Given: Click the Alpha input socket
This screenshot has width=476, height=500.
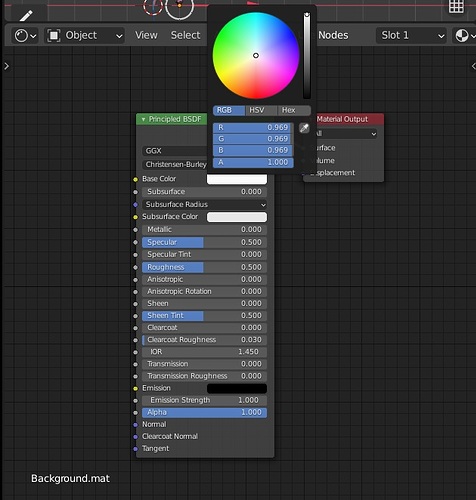Looking at the screenshot, I should (x=135, y=413).
